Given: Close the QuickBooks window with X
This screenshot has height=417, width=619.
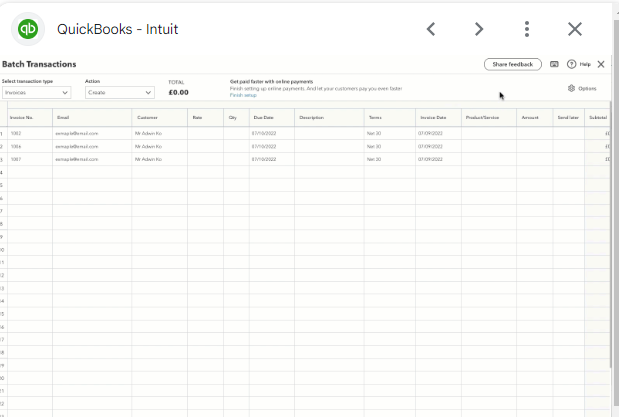Looking at the screenshot, I should click(575, 29).
